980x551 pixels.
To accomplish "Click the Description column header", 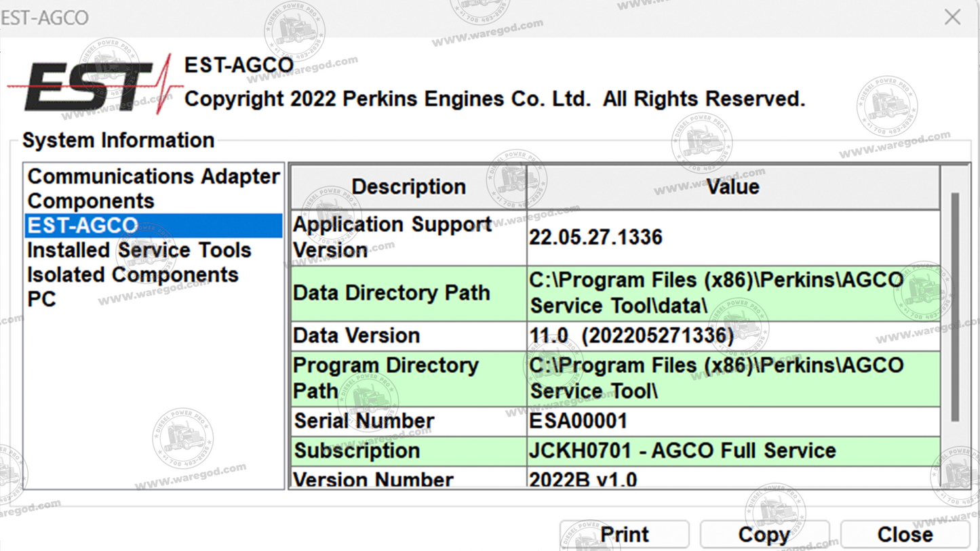I will pyautogui.click(x=407, y=186).
